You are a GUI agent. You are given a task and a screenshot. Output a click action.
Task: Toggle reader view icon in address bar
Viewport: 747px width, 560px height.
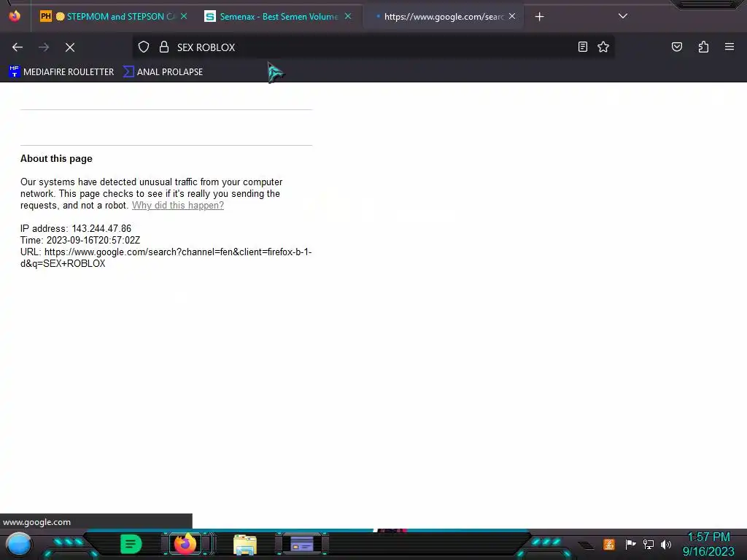coord(583,47)
